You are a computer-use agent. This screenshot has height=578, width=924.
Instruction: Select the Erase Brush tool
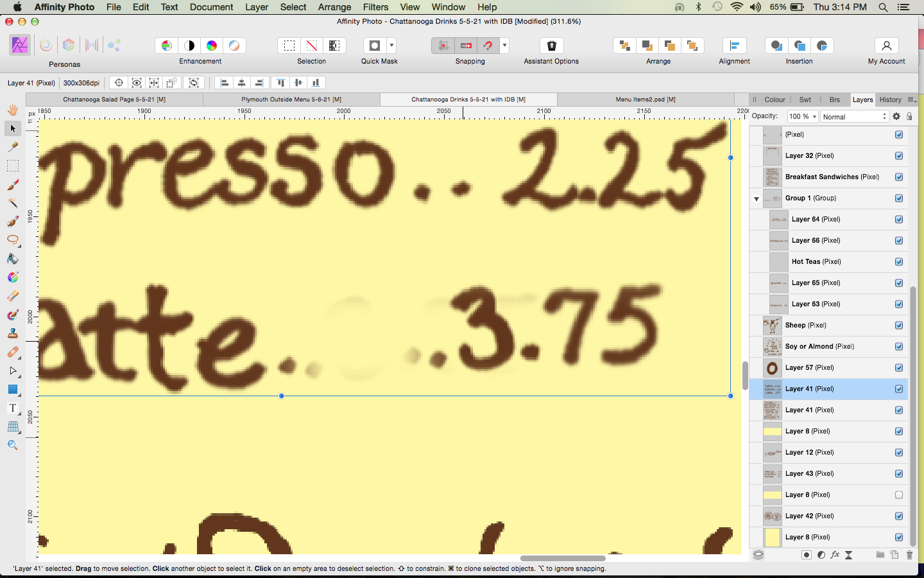[12, 296]
